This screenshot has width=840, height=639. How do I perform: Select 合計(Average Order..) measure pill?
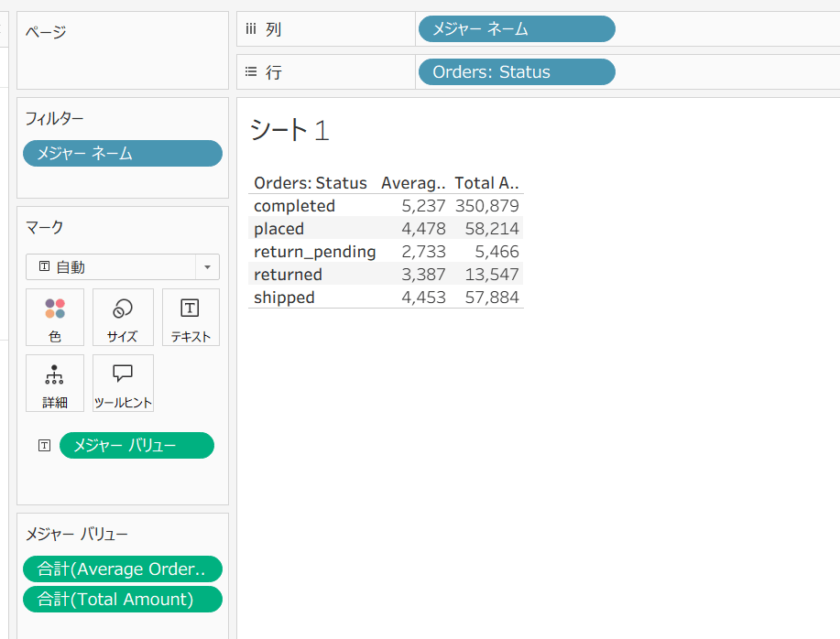122,569
